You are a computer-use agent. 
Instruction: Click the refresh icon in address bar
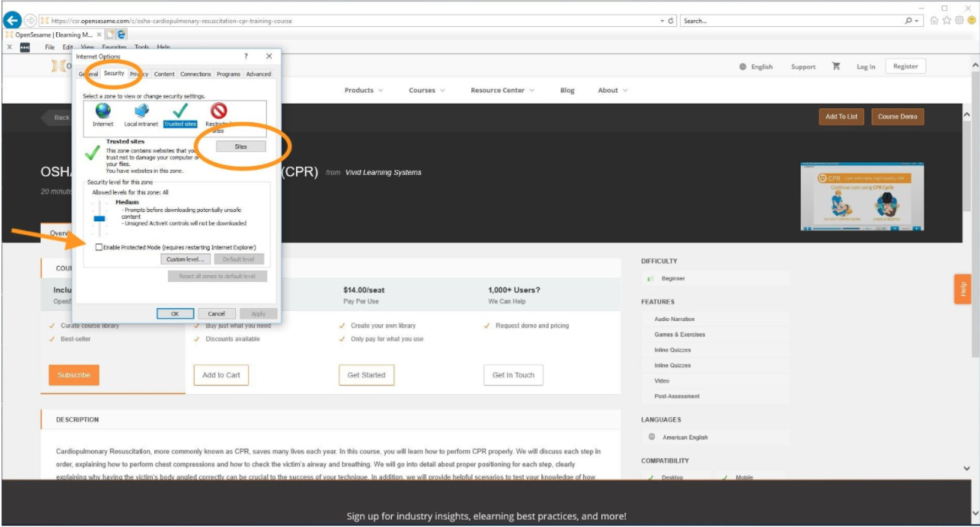[671, 21]
